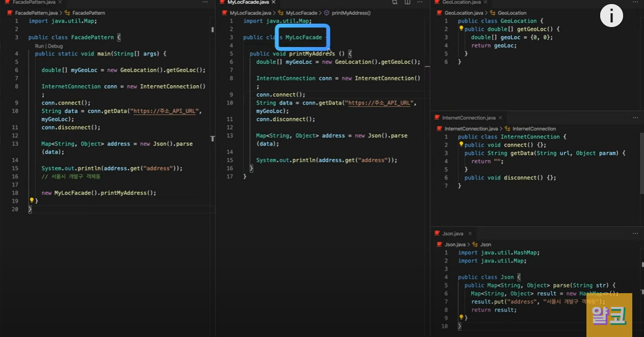Expand Json class breadcrumb
Viewport: 644px width, 337px height.
click(x=486, y=244)
